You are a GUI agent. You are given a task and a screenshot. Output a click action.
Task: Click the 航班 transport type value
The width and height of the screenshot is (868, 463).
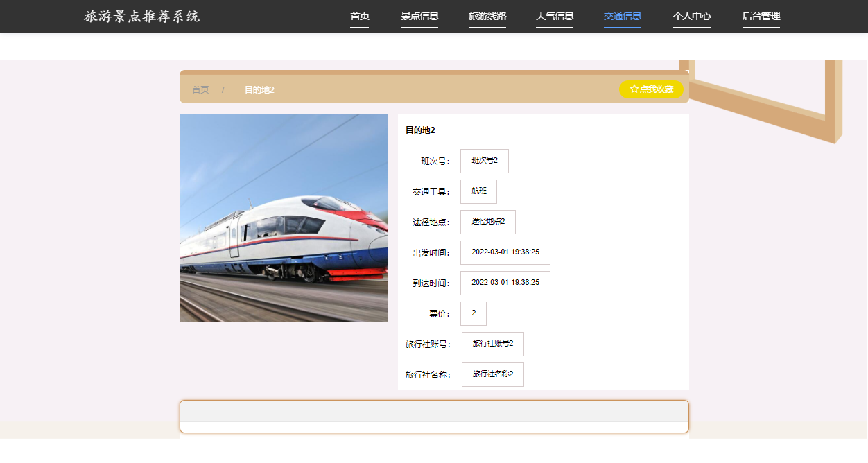(x=479, y=191)
